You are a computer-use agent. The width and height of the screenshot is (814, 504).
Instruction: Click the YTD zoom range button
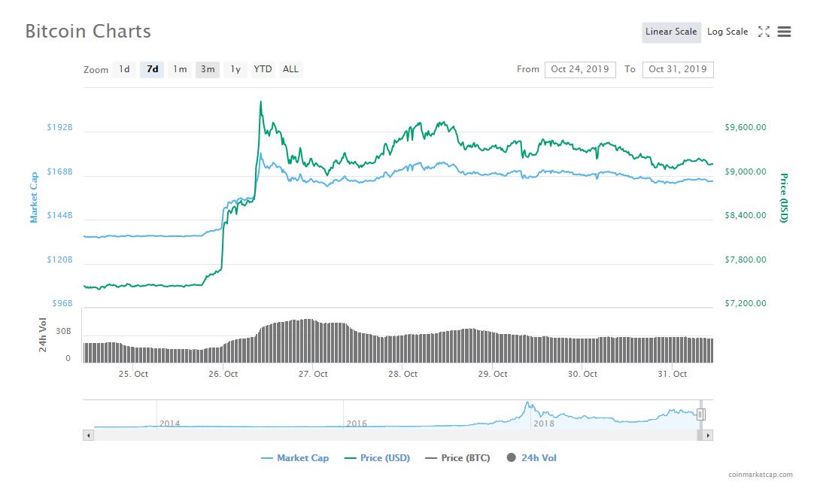(263, 69)
